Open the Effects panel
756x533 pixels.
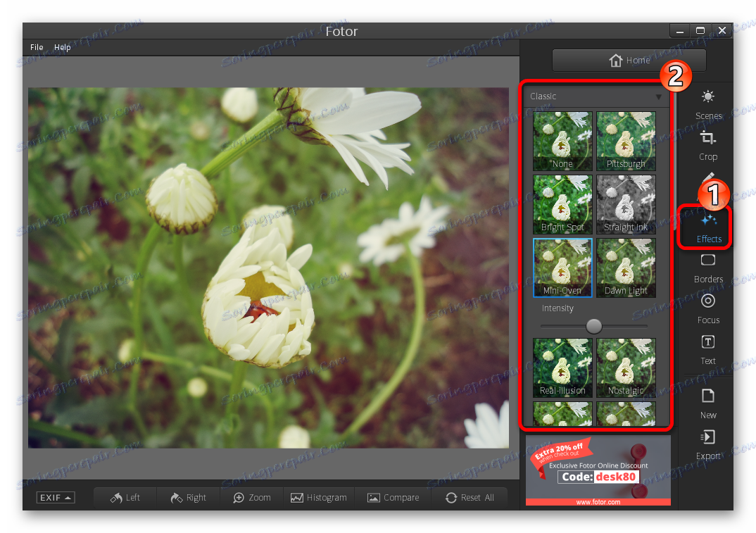pyautogui.click(x=708, y=227)
